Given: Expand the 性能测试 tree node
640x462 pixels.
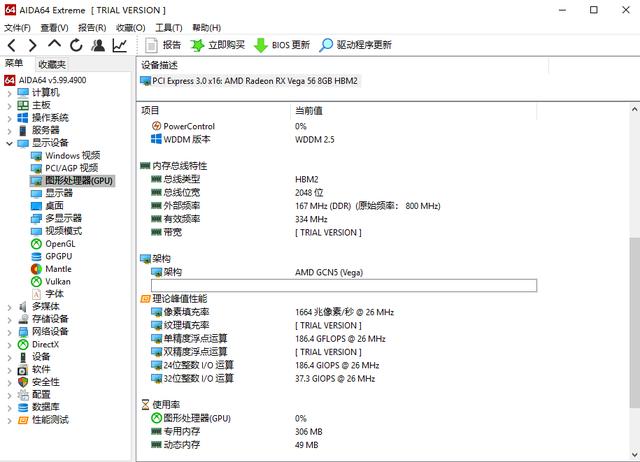Looking at the screenshot, I should point(9,420).
